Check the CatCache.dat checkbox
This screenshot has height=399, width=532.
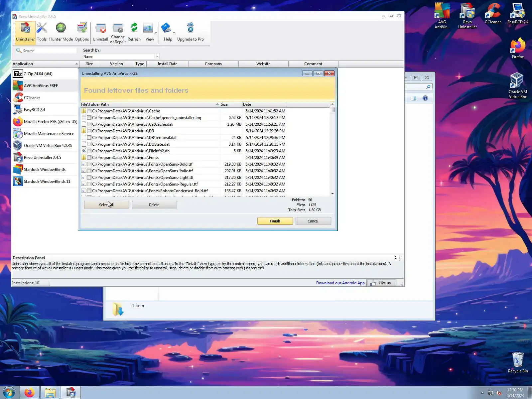[89, 124]
